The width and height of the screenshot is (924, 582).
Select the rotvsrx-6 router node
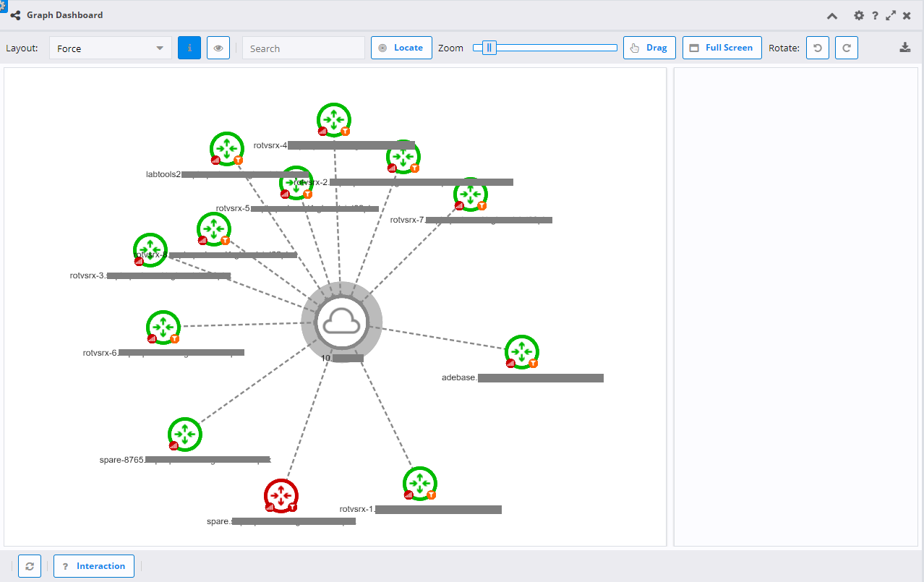[x=163, y=328]
